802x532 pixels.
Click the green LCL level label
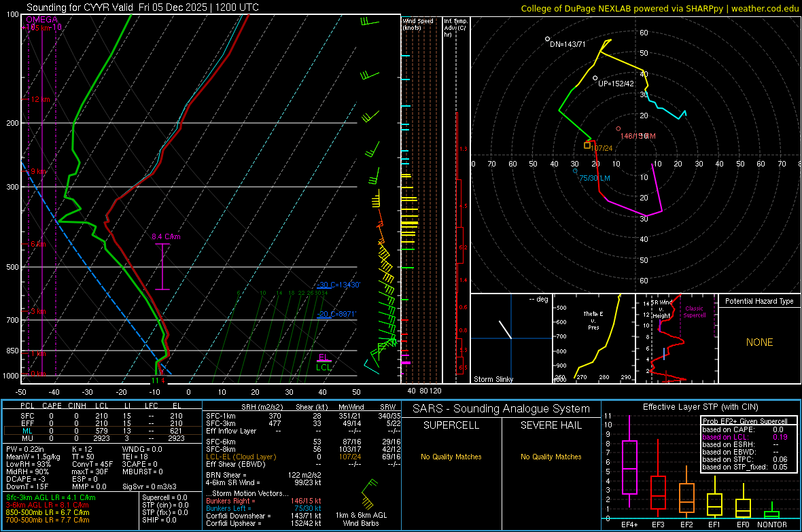pos(324,367)
